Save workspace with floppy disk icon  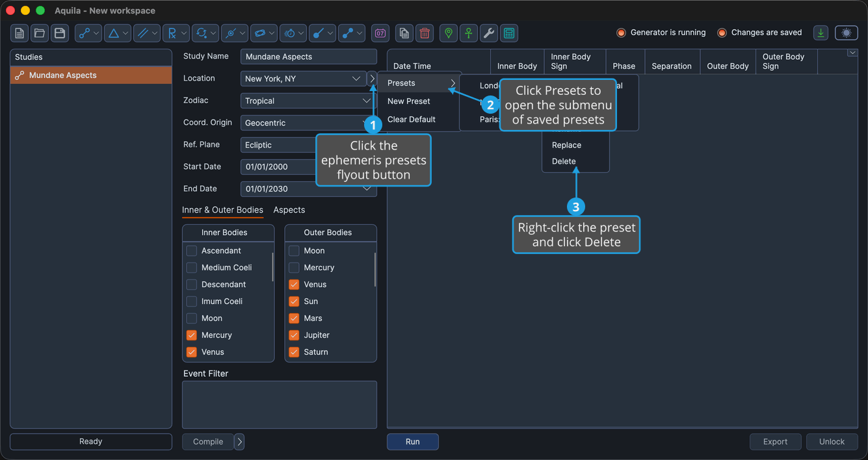tap(60, 33)
